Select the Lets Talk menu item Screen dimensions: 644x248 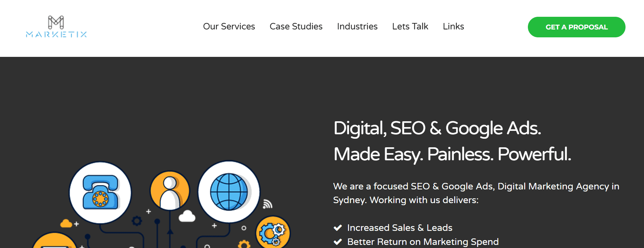coord(410,26)
